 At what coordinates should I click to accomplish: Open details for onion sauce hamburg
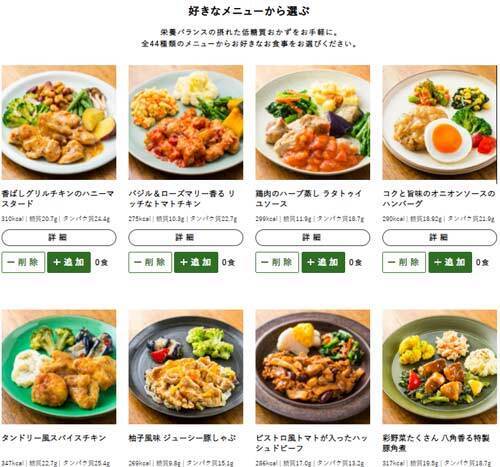click(x=439, y=237)
